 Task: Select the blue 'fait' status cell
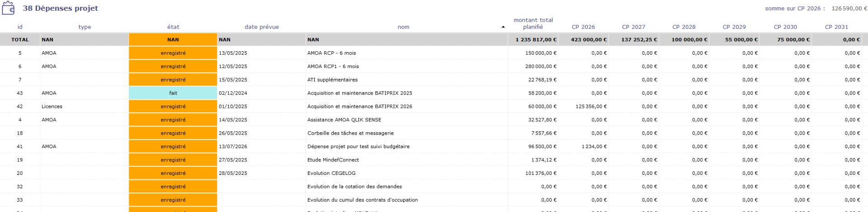coord(173,93)
